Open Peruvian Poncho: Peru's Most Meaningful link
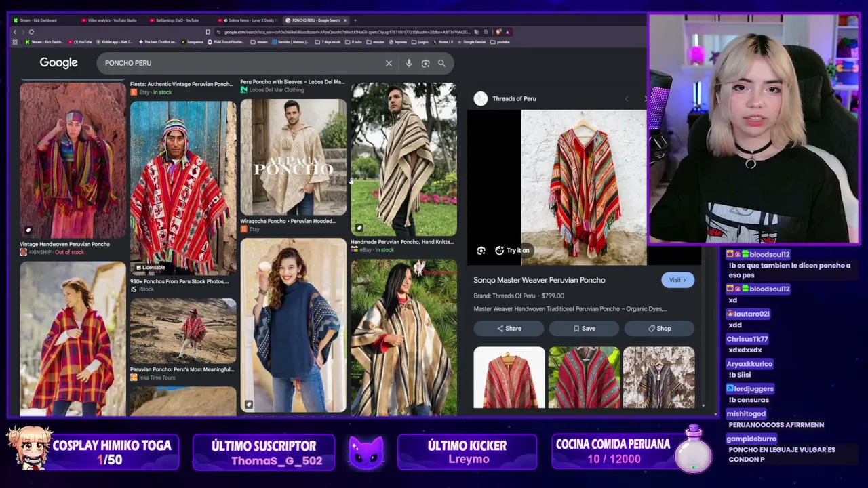Screen dimensions: 868x488 tap(182, 369)
